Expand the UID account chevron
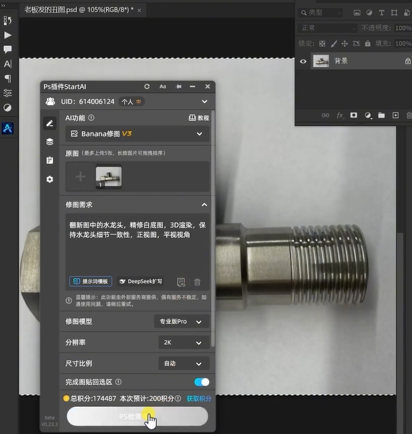412x434 pixels. 204,101
